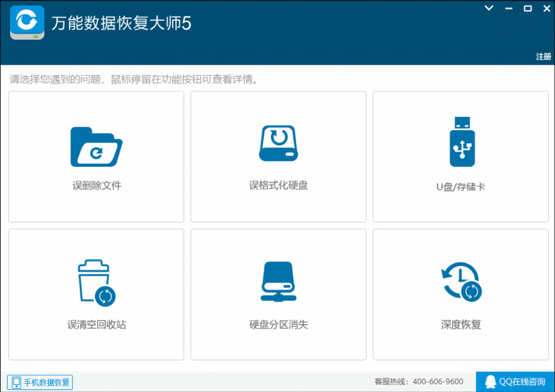Viewport: 555px width, 392px height.
Task: Click the title 万能数据恢复大师5
Action: coord(122,23)
